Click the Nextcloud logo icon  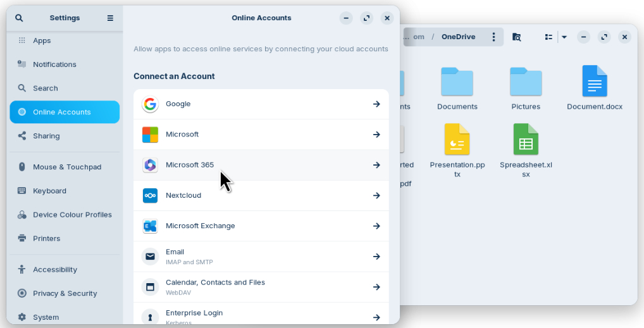[150, 196]
